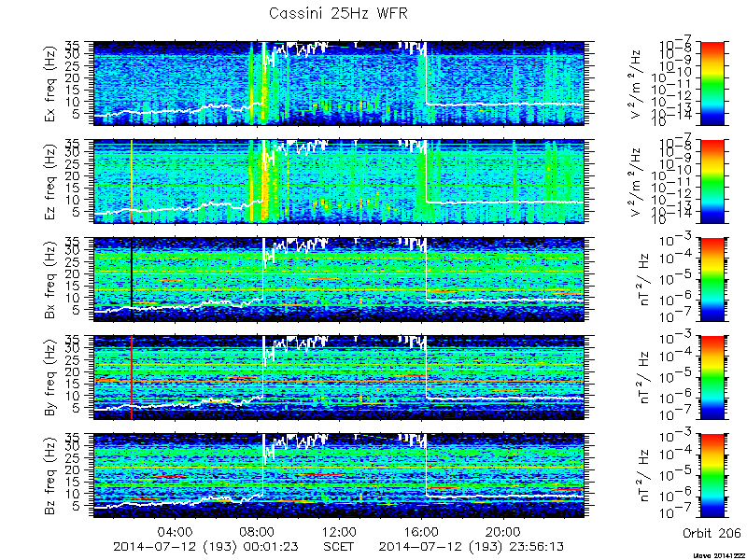This screenshot has height=560, width=747.
Task: Click inside the Bx spectrogram panel
Action: click(x=339, y=280)
